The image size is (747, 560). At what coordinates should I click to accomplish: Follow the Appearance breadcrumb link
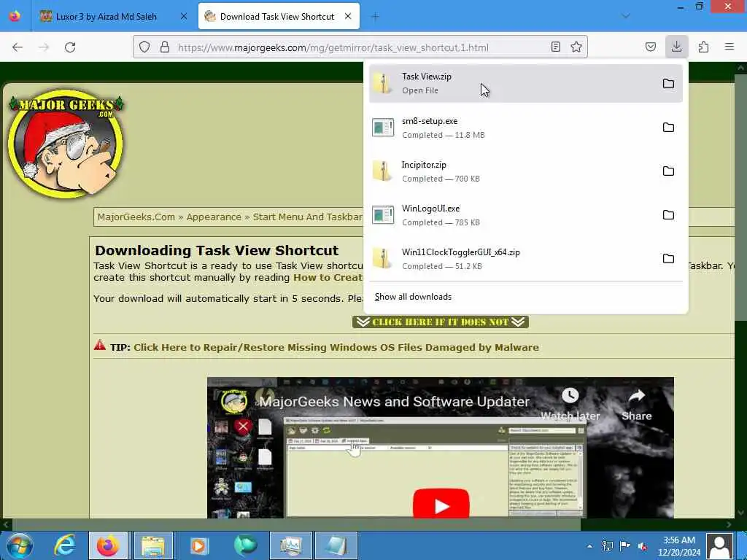[214, 217]
